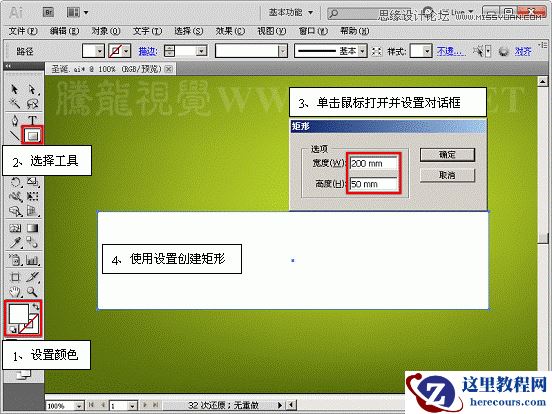The image size is (552, 414).
Task: Open the 选择(S) menu
Action: [x=189, y=31]
